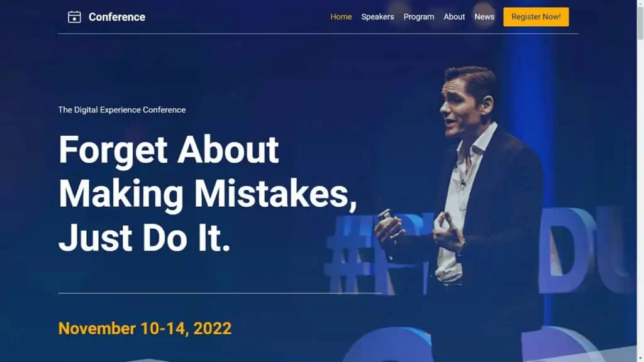
Task: Open the Program menu item
Action: [418, 17]
